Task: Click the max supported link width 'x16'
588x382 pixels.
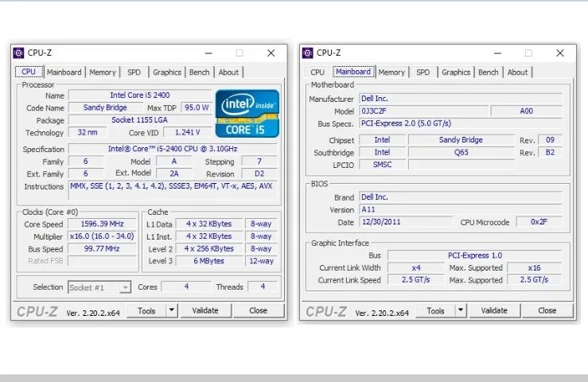Action: [535, 268]
